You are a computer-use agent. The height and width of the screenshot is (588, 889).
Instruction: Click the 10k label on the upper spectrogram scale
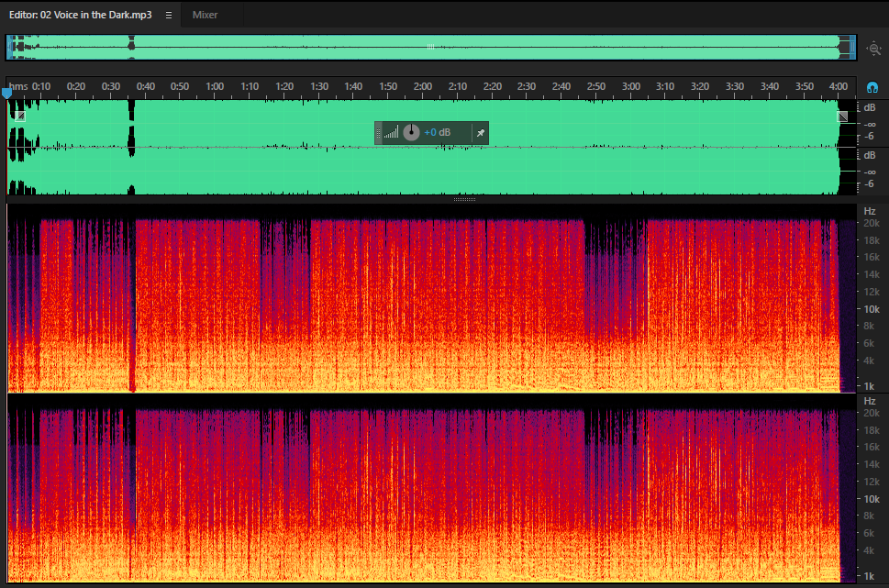[x=872, y=309]
